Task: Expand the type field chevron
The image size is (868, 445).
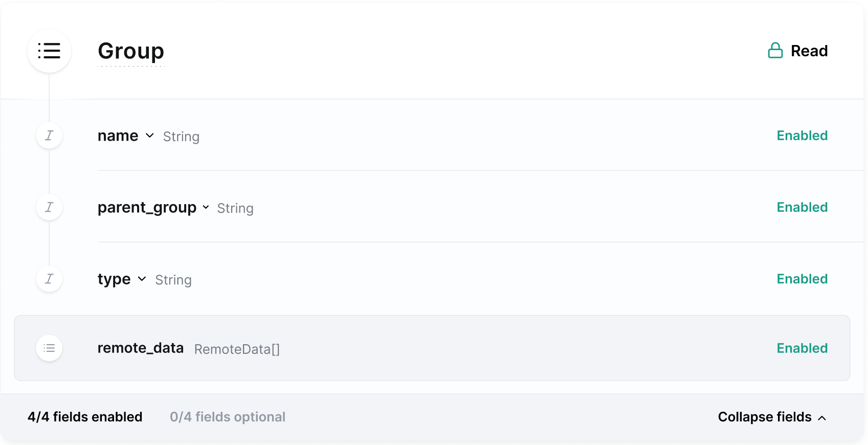Action: click(x=142, y=279)
